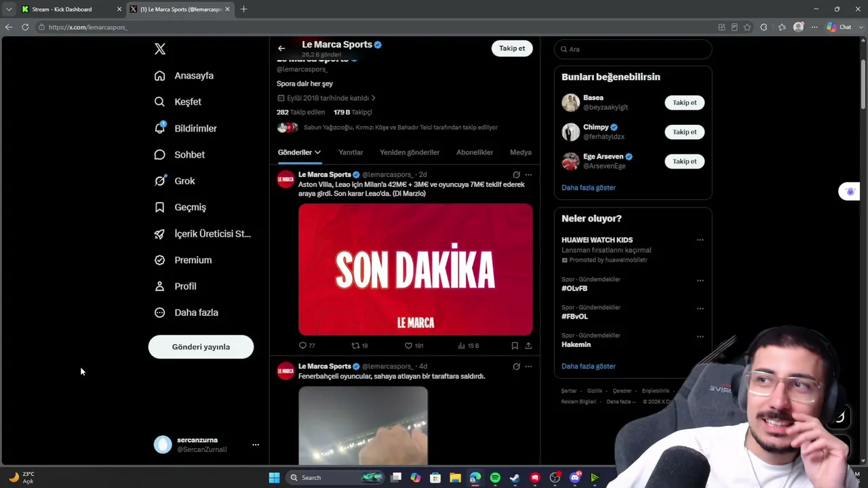
Task: Open the browser tab list dropdown
Action: [9, 9]
